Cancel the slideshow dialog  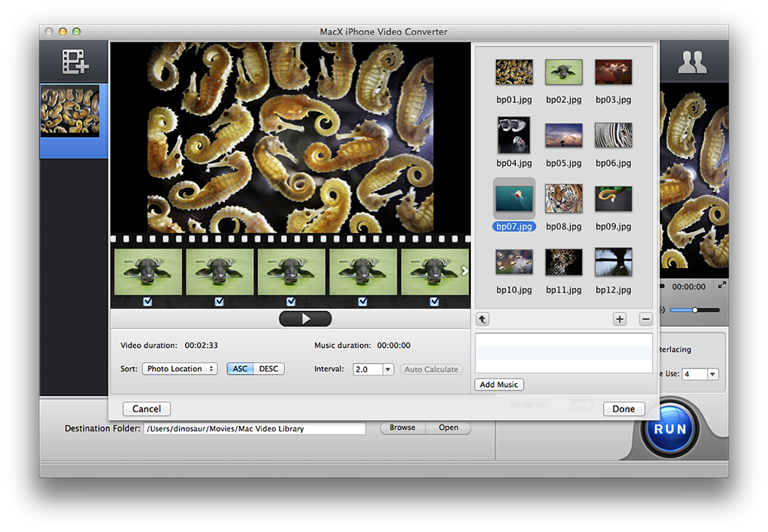point(147,409)
